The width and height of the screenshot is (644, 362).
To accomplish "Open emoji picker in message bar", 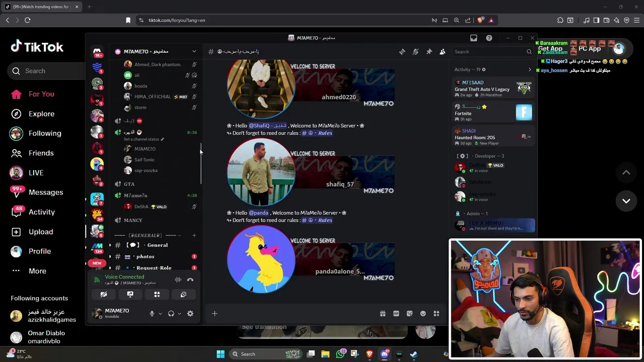I will tap(423, 314).
